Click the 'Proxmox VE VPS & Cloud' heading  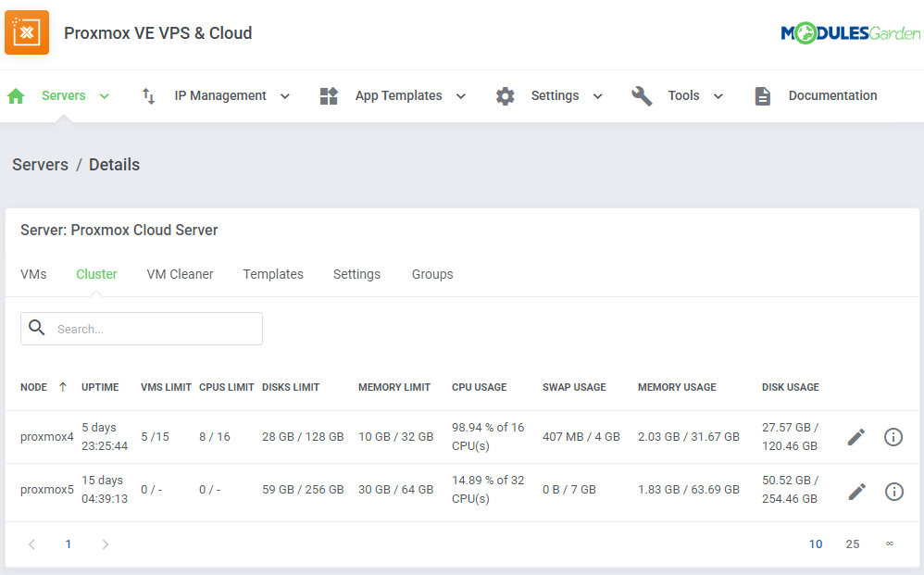point(158,33)
